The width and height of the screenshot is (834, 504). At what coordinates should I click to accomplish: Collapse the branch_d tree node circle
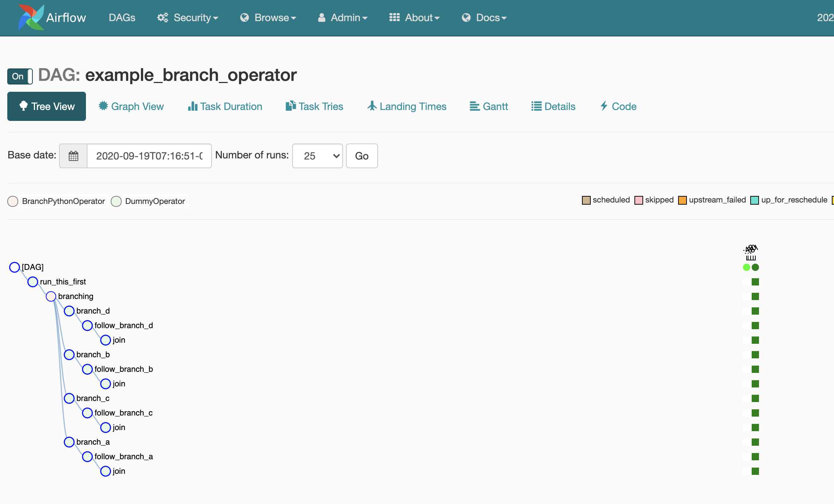click(x=69, y=311)
